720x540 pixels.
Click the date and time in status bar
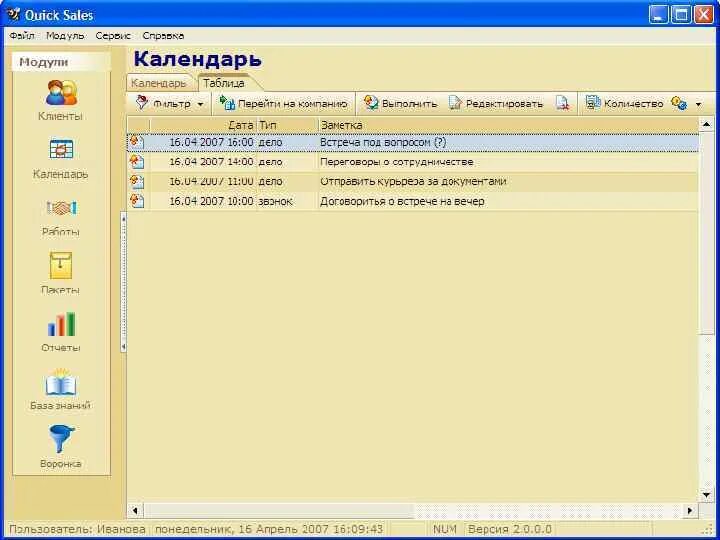click(269, 529)
